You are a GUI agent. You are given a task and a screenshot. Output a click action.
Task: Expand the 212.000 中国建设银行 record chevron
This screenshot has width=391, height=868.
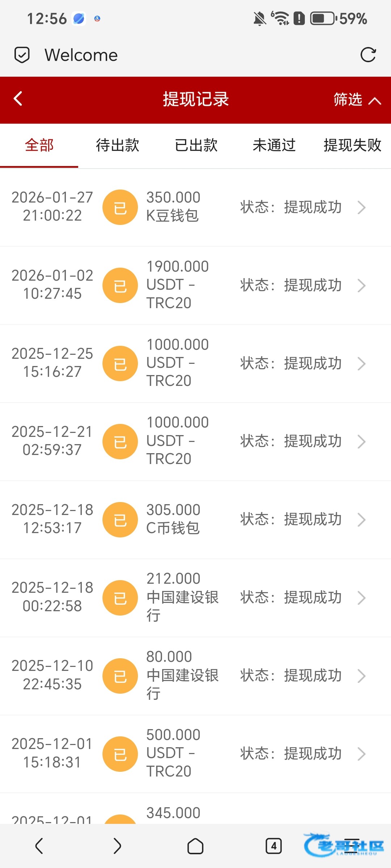pyautogui.click(x=361, y=598)
